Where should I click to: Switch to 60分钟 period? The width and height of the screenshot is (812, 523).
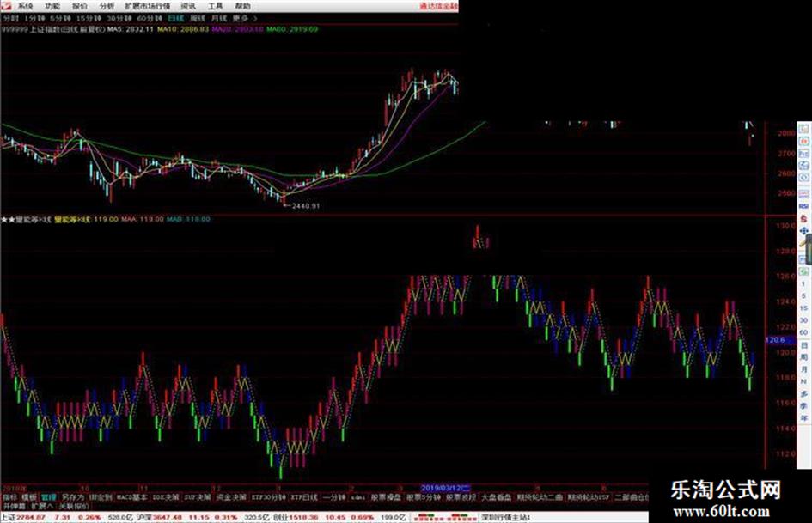point(150,19)
